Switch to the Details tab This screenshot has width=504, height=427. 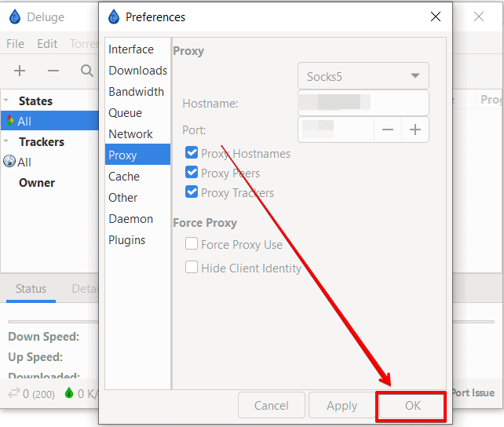click(x=85, y=289)
